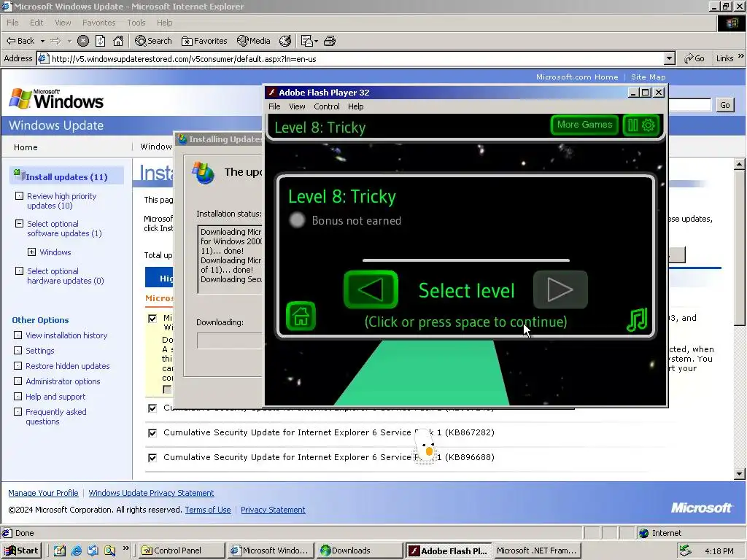Open the Site Map link

click(x=648, y=77)
